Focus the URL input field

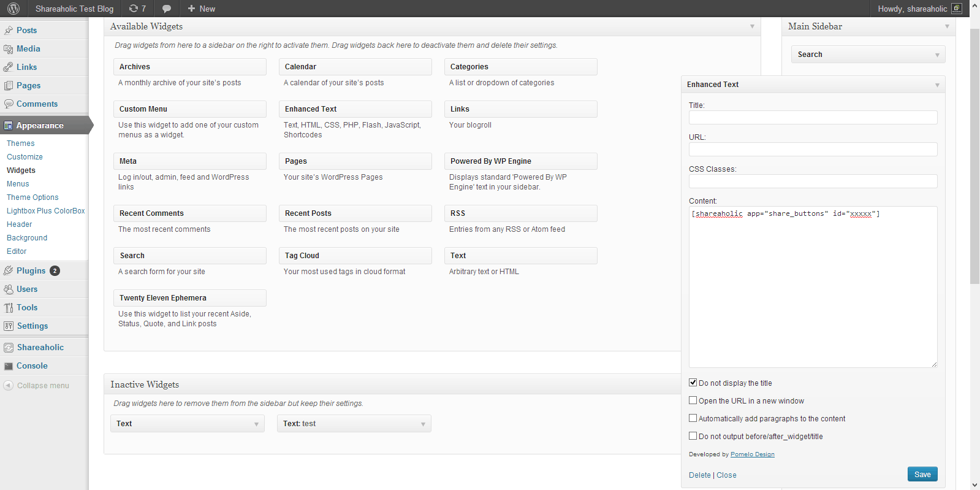tap(813, 149)
